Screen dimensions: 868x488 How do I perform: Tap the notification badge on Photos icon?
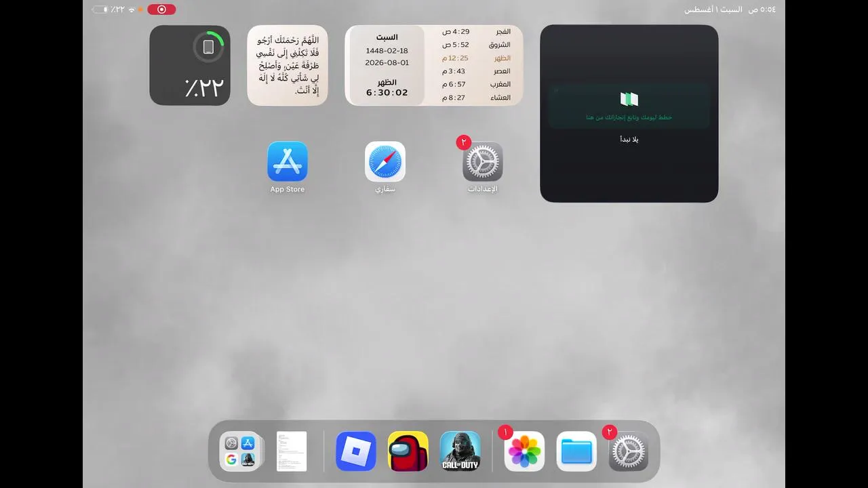[505, 432]
